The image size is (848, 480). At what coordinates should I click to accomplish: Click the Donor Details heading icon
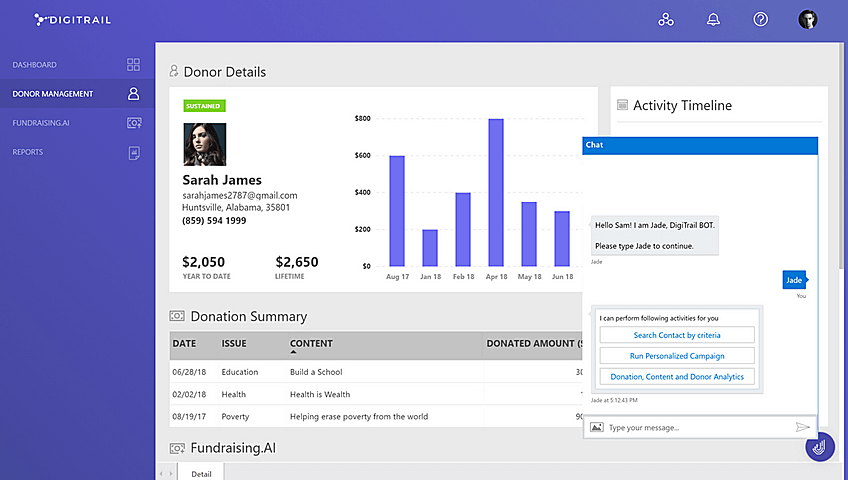pos(174,71)
